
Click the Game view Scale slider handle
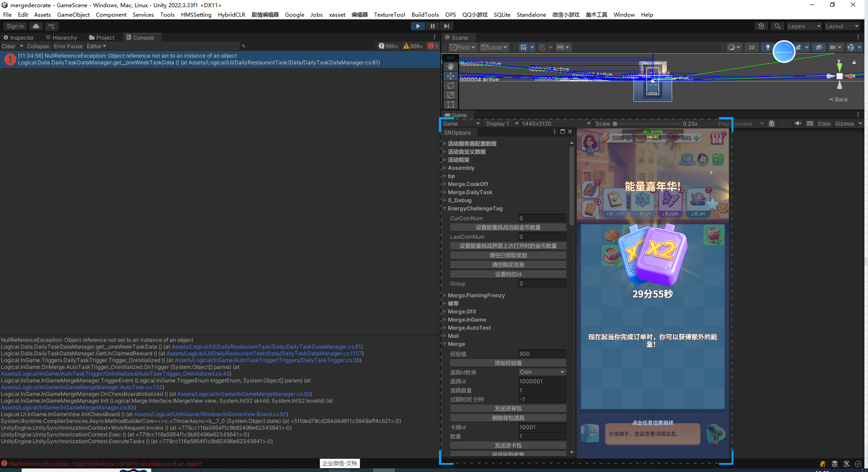tap(615, 124)
